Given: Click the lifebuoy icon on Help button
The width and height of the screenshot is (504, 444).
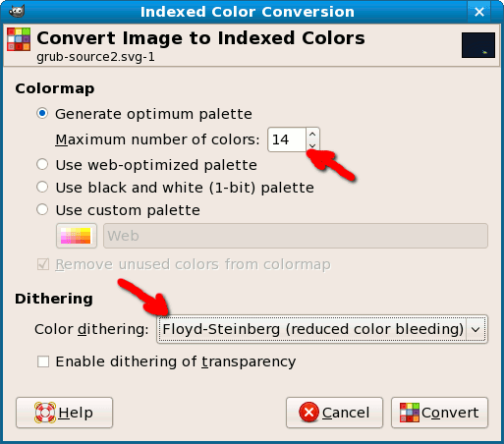Looking at the screenshot, I should tap(45, 413).
